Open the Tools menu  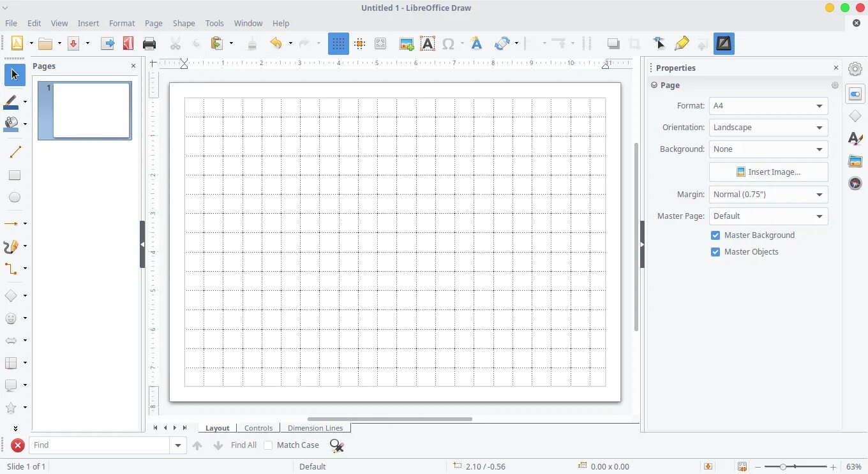[214, 23]
